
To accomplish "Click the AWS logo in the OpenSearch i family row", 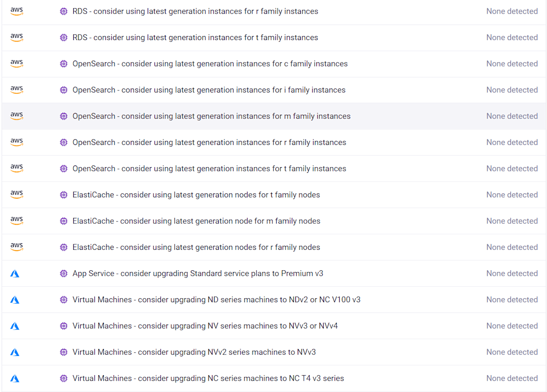I will tap(17, 90).
